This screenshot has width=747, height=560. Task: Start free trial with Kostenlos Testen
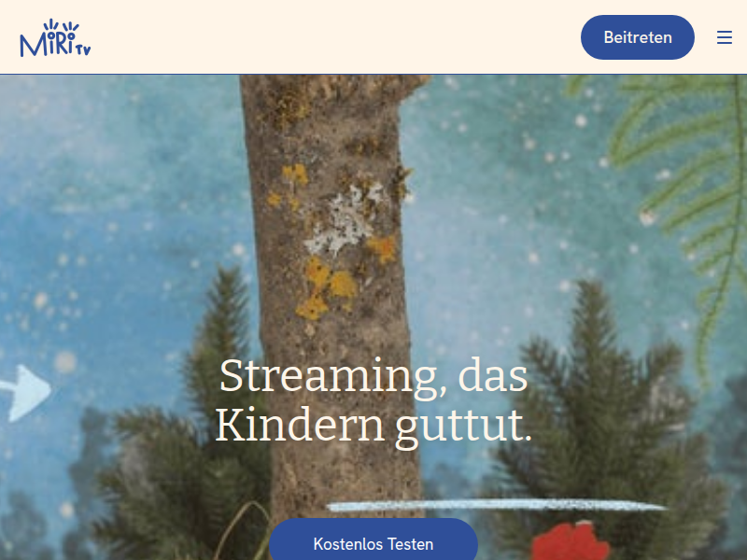[373, 543]
